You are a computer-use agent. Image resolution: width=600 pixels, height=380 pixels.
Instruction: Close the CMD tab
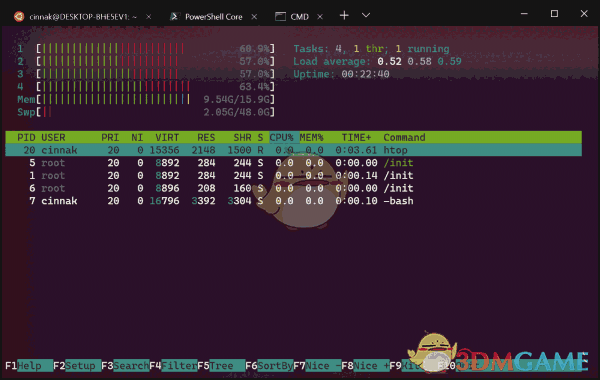(320, 17)
